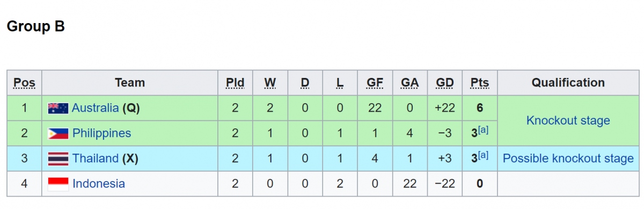
Task: Click the Pos column header abbreviation
Action: tap(24, 83)
